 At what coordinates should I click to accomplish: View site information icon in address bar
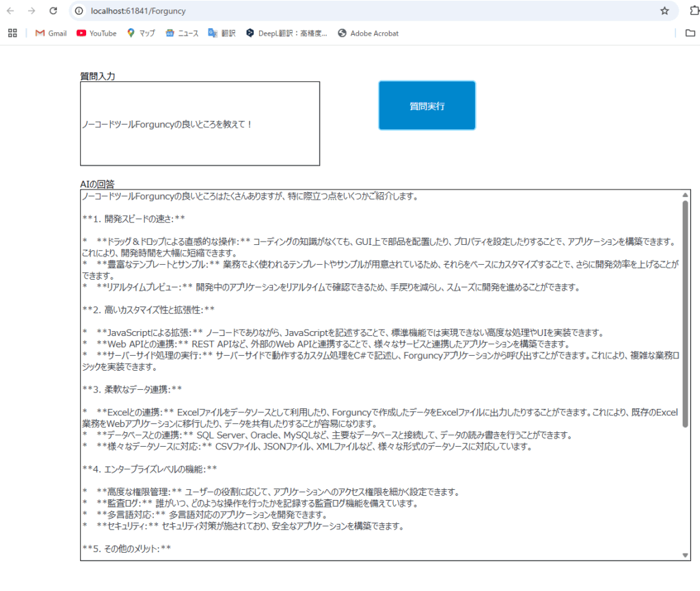coord(79,11)
